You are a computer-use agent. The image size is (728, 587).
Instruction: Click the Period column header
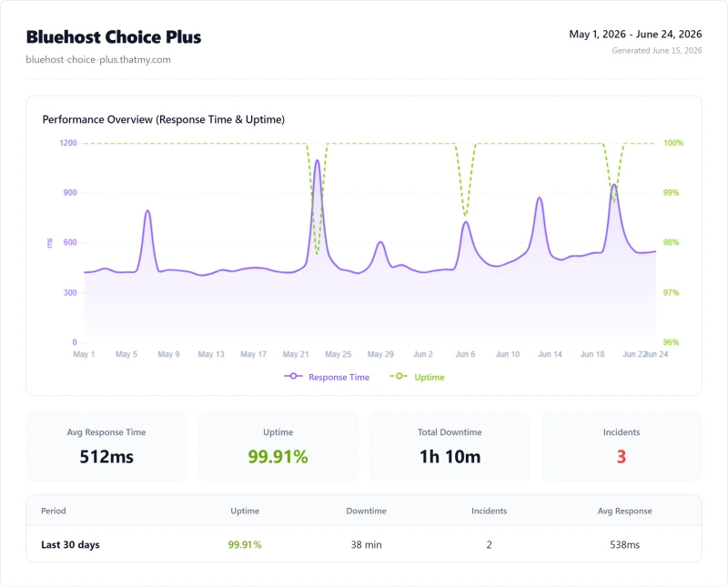54,511
